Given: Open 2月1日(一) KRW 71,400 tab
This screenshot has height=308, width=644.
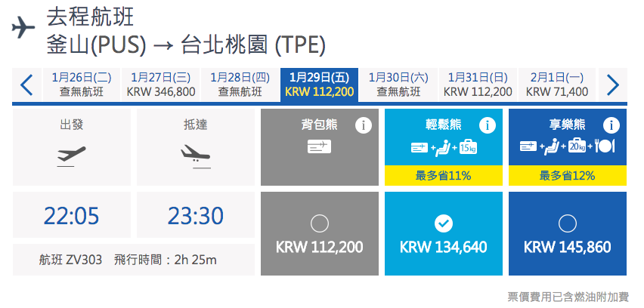Looking at the screenshot, I should point(557,85).
